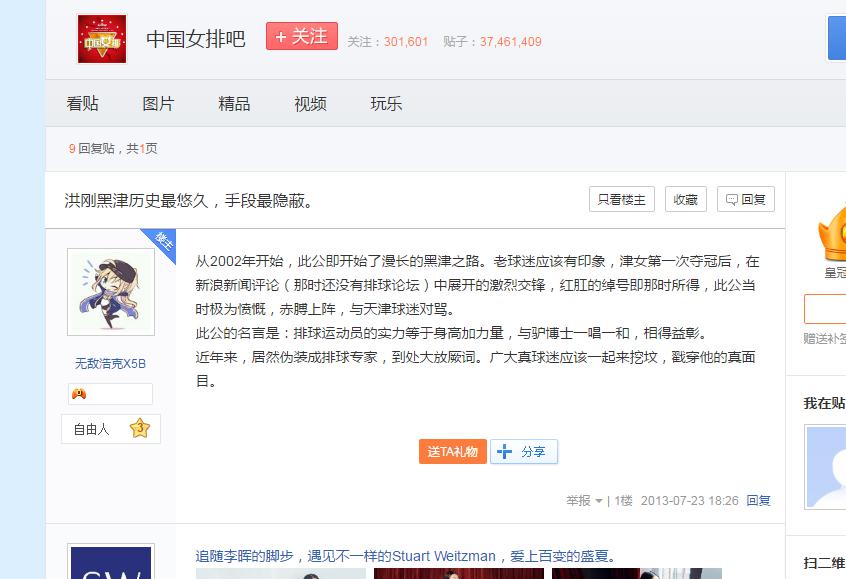The width and height of the screenshot is (846, 579).
Task: Click the crown icon in right sidebar
Action: click(832, 234)
